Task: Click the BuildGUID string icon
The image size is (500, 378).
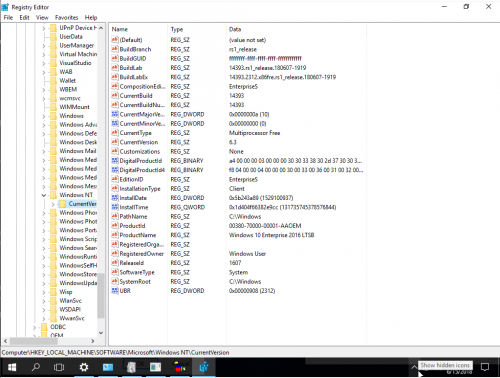Action: point(115,58)
